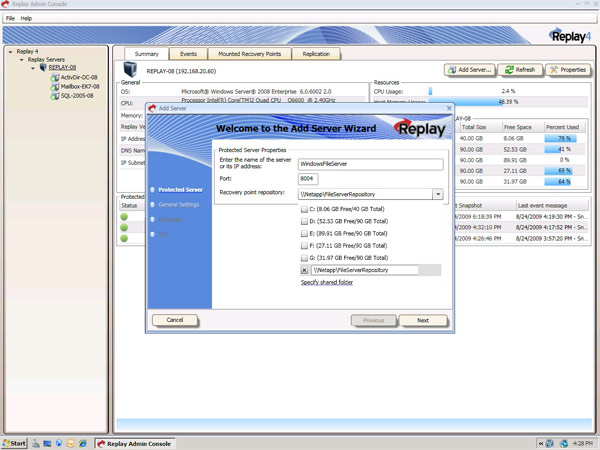Click the Specify shared folder link
The height and width of the screenshot is (450, 600).
[327, 283]
